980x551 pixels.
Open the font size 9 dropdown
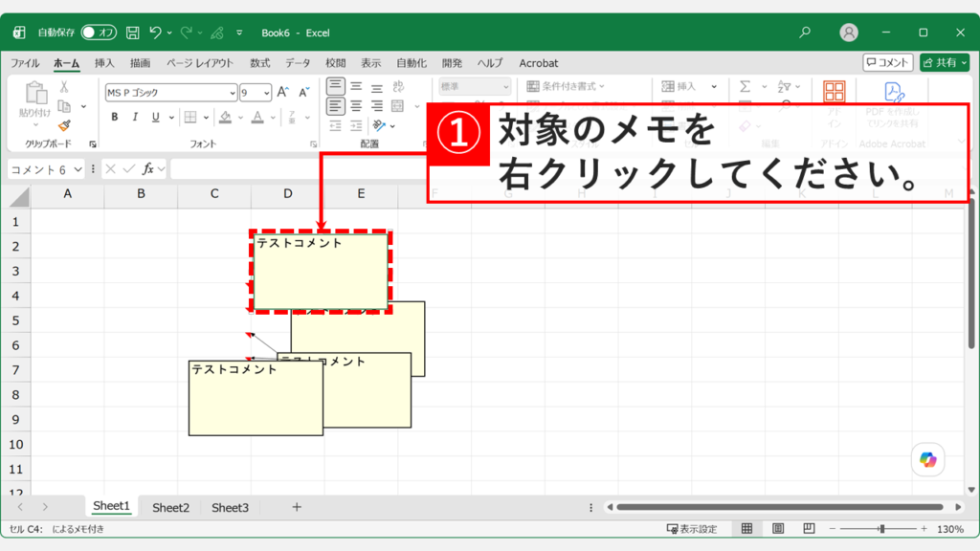click(266, 93)
